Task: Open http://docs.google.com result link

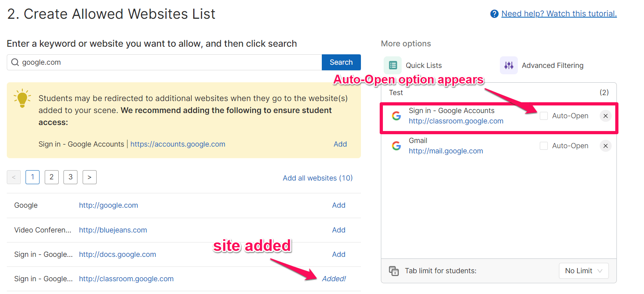Action: pyautogui.click(x=117, y=254)
